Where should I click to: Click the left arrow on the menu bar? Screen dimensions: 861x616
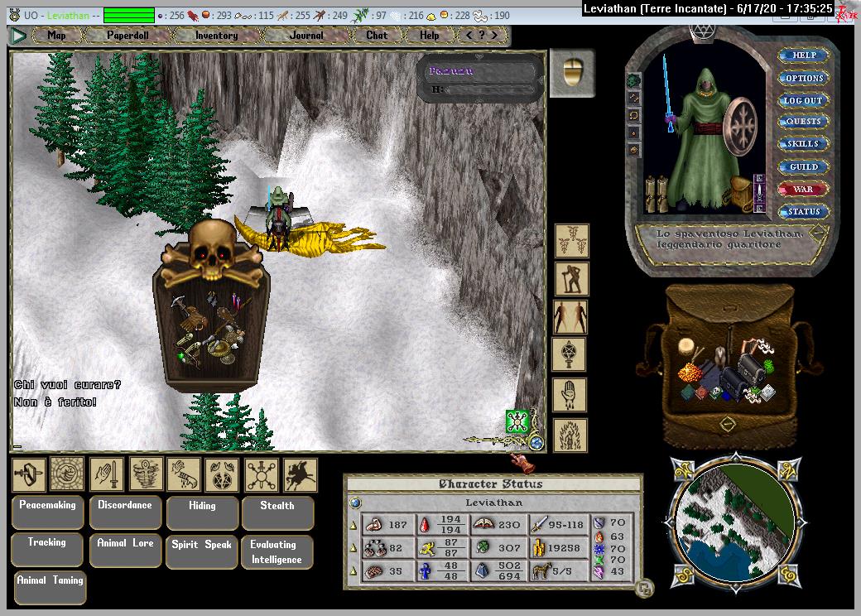pos(469,35)
